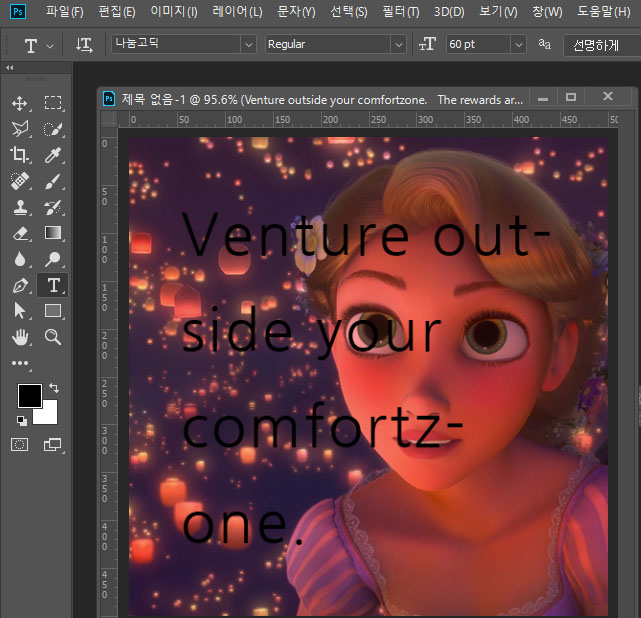This screenshot has height=618, width=641.
Task: Collapse the toolbox with double-arrow
Action: click(9, 67)
